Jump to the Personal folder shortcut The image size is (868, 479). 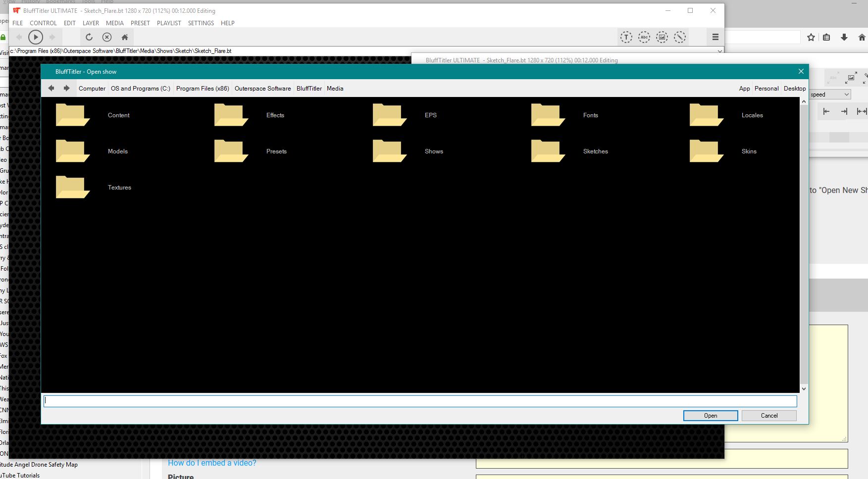click(x=766, y=89)
